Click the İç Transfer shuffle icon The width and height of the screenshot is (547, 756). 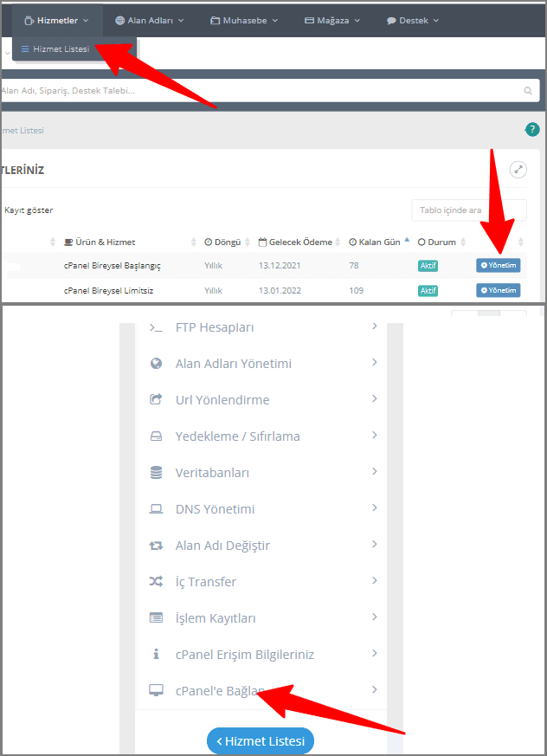pyautogui.click(x=156, y=582)
